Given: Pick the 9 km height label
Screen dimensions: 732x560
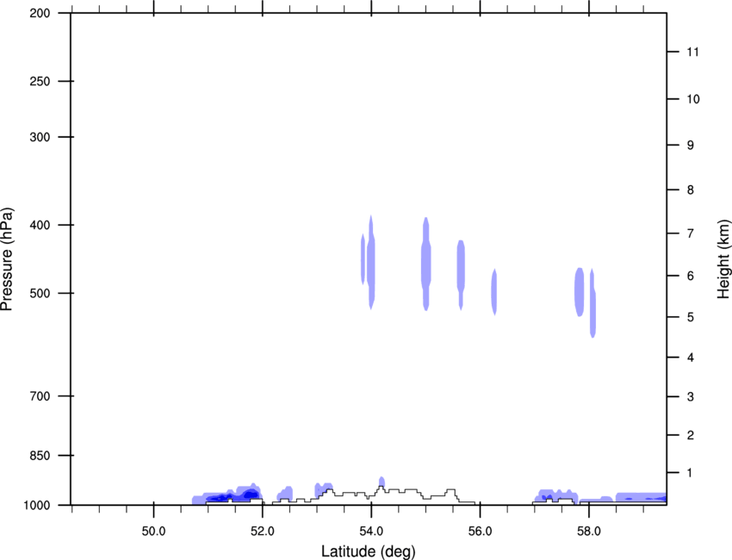Looking at the screenshot, I should [691, 146].
